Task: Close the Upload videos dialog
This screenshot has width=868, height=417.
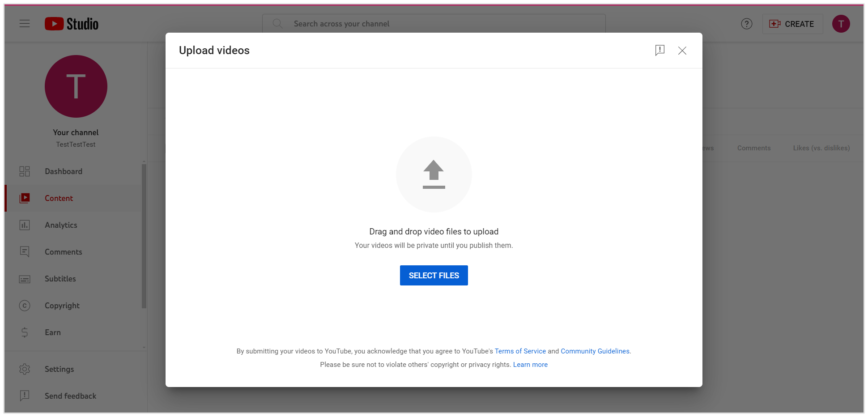Action: [682, 51]
